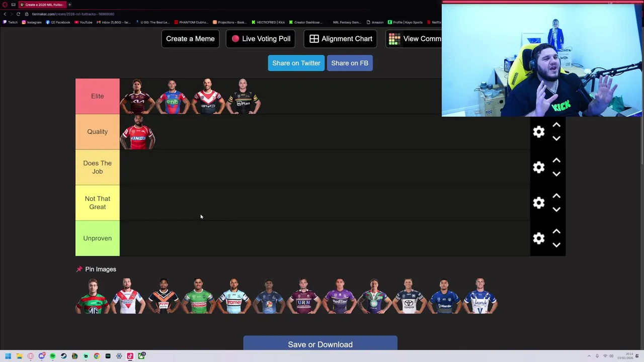The image size is (644, 362).
Task: Open the Facebook bookmark
Action: coord(58,22)
